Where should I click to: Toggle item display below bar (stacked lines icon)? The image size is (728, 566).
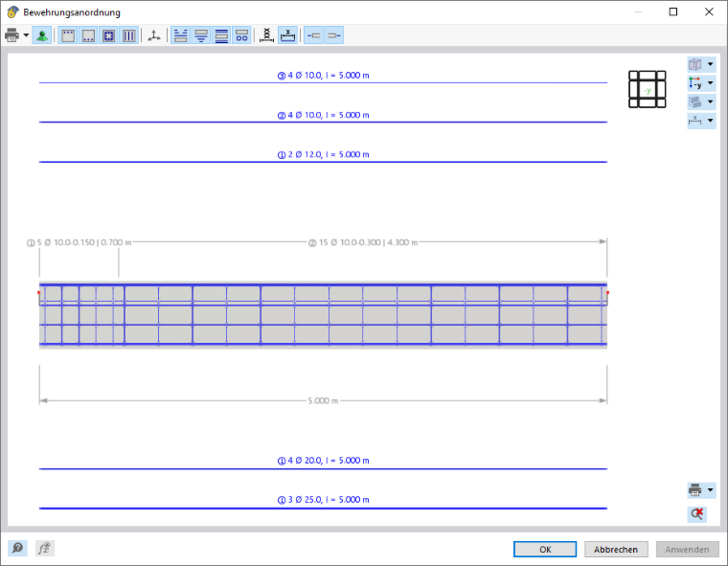pyautogui.click(x=201, y=35)
